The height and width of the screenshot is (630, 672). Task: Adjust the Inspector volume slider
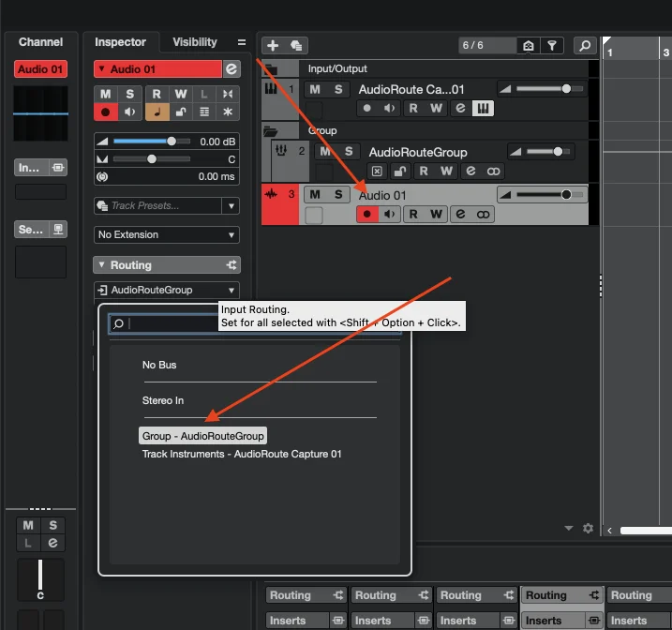click(151, 142)
